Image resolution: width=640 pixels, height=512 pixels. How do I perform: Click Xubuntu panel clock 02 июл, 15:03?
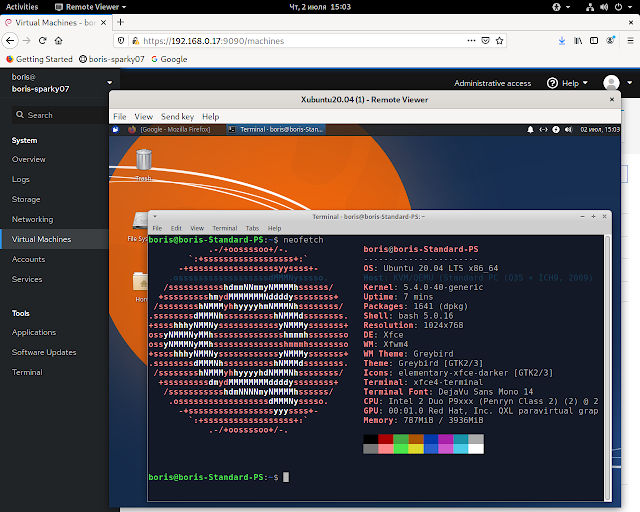point(600,129)
